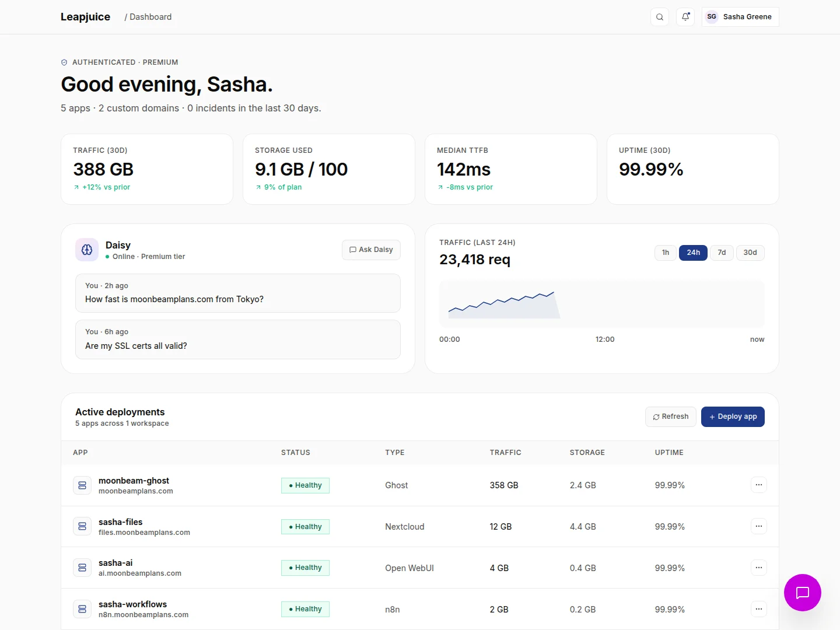Click the sasha-ai server icon
840x630 pixels.
point(82,568)
